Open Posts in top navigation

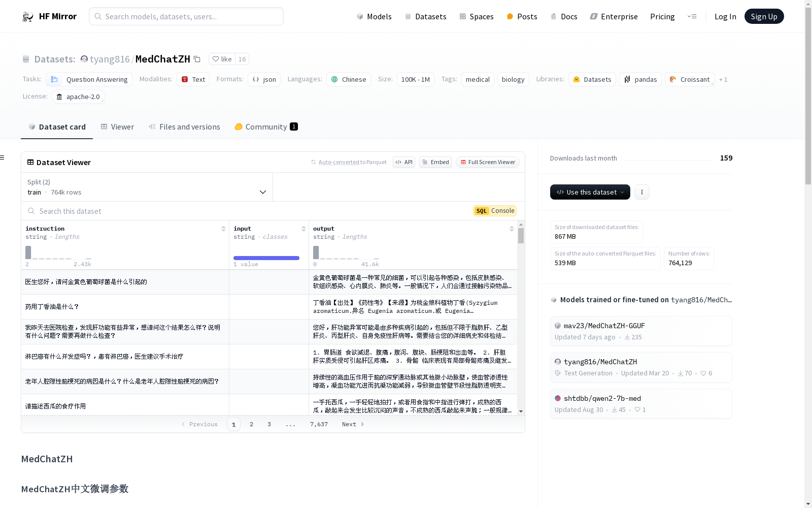(522, 17)
